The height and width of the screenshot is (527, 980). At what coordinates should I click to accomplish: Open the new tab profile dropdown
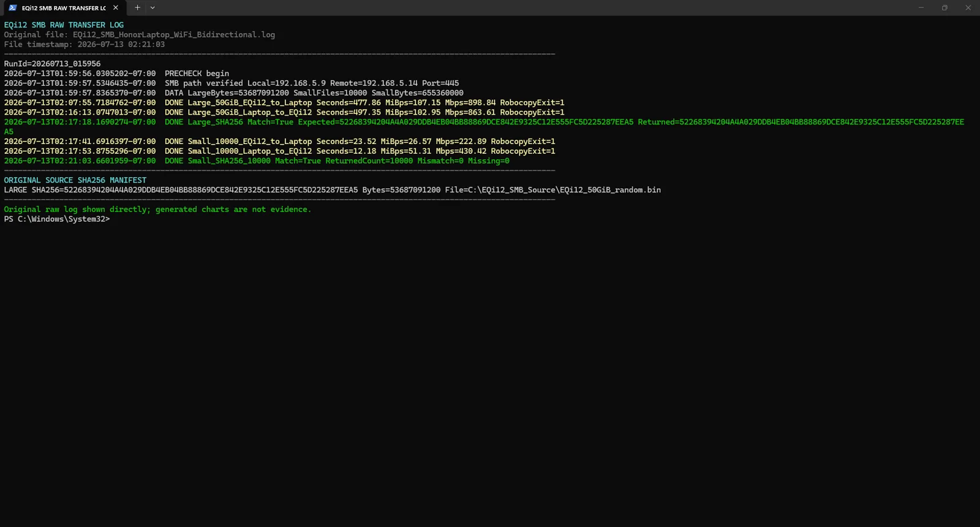[x=153, y=8]
